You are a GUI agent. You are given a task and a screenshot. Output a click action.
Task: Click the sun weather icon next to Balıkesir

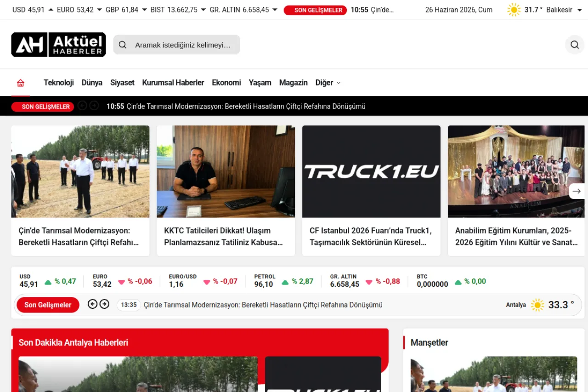click(x=514, y=10)
